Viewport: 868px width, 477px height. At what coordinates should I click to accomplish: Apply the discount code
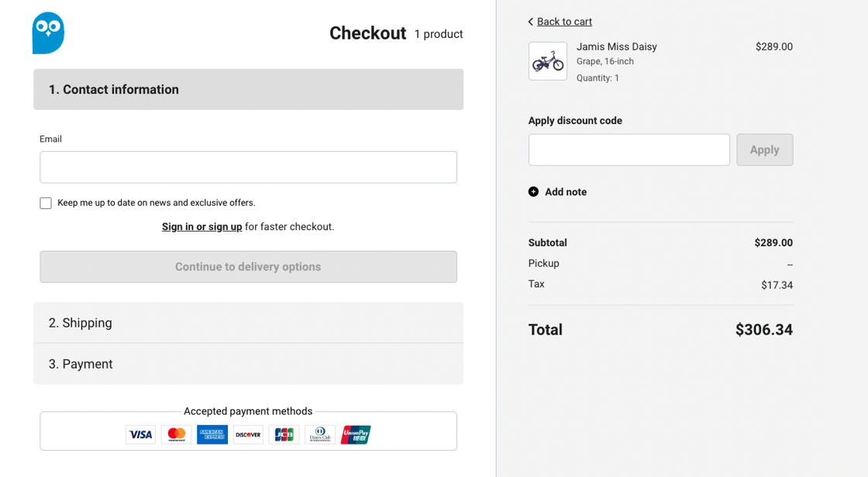point(764,150)
